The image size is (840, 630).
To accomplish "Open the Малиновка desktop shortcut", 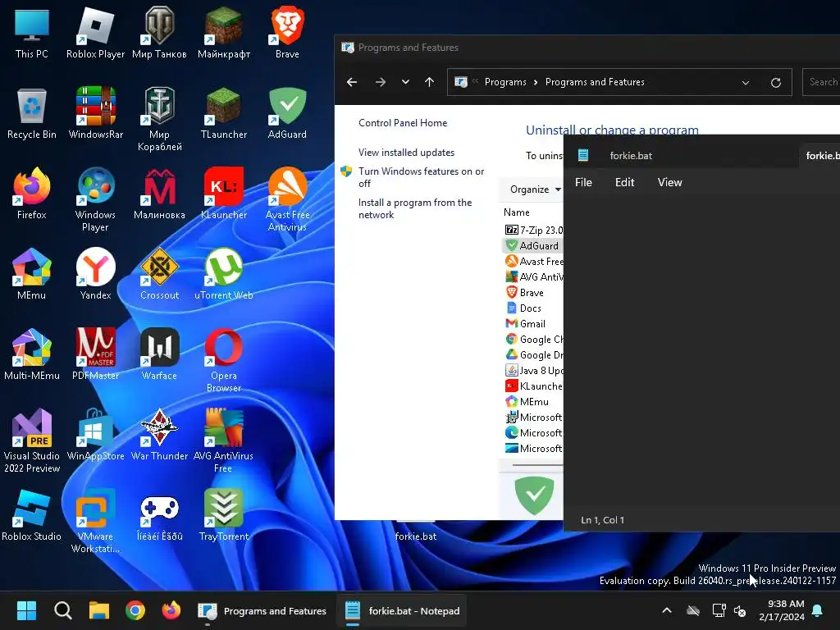I will [159, 194].
